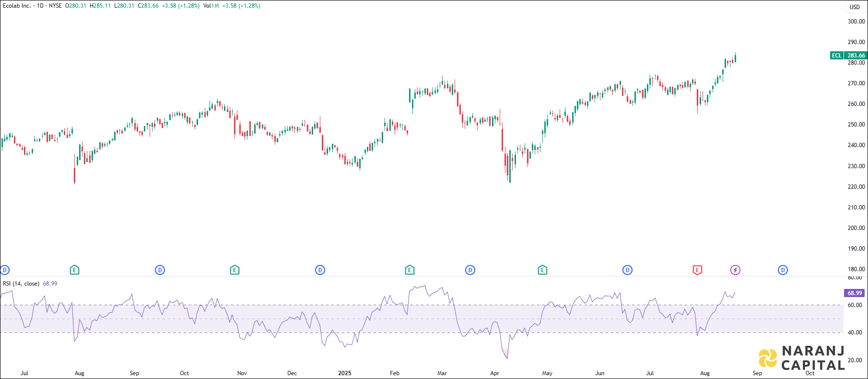Click the 180.00 price axis label
The width and height of the screenshot is (868, 379).
pyautogui.click(x=856, y=269)
